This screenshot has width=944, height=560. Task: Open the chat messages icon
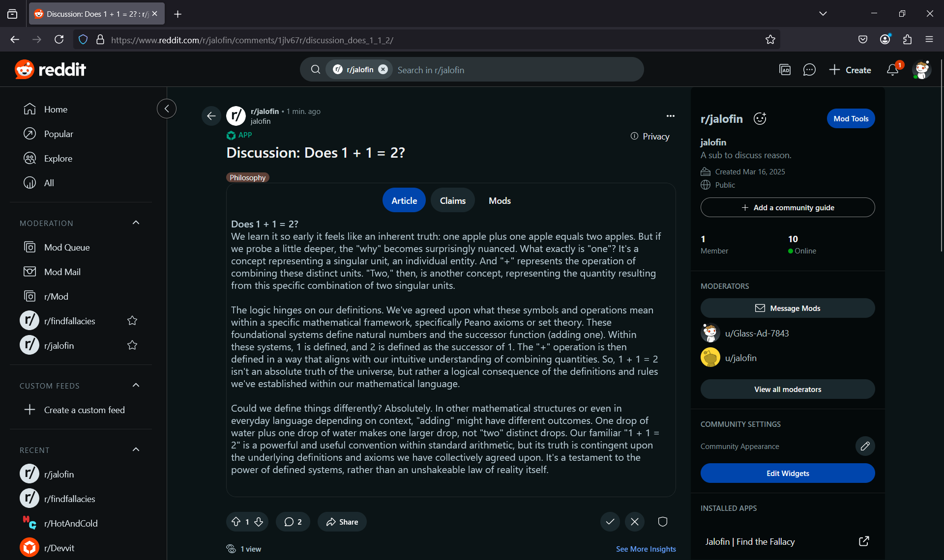click(x=809, y=70)
